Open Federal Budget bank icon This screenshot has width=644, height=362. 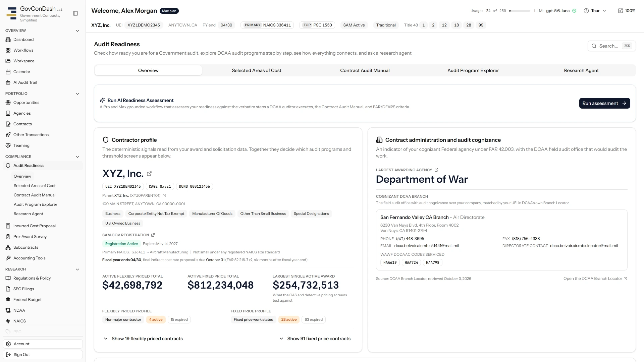pyautogui.click(x=8, y=300)
